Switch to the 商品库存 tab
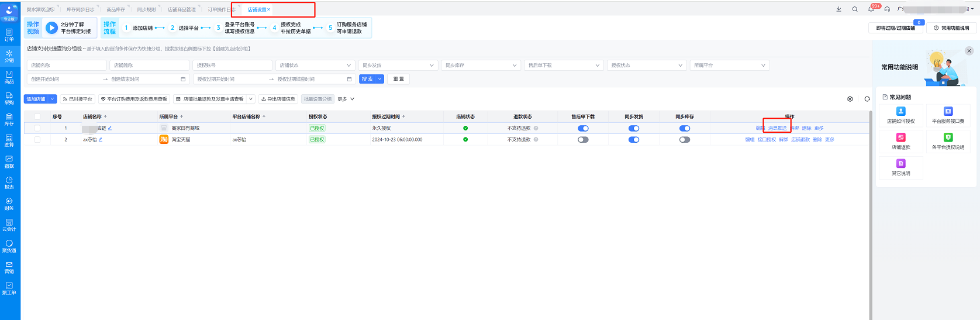Screen dimensions: 980x320 (x=115, y=10)
